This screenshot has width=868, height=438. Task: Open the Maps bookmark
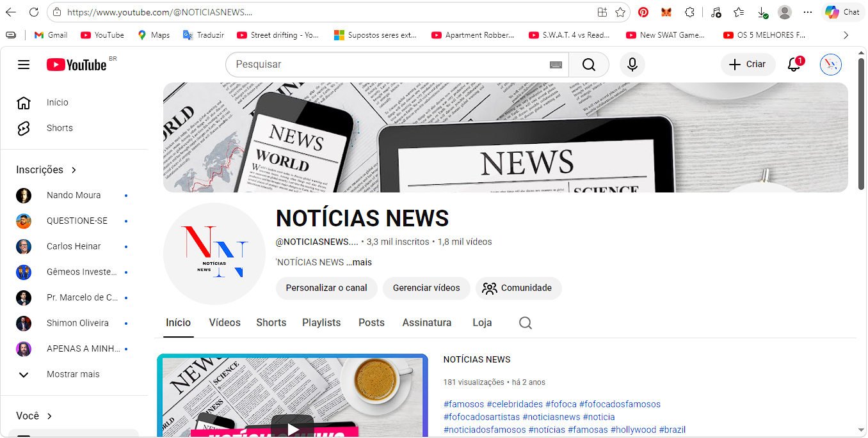154,35
